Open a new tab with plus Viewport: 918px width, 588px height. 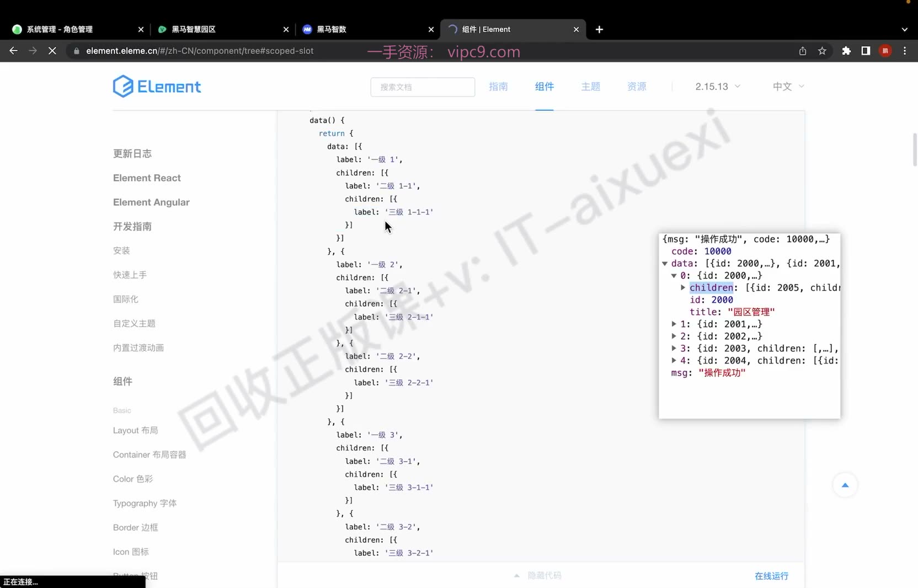click(599, 29)
